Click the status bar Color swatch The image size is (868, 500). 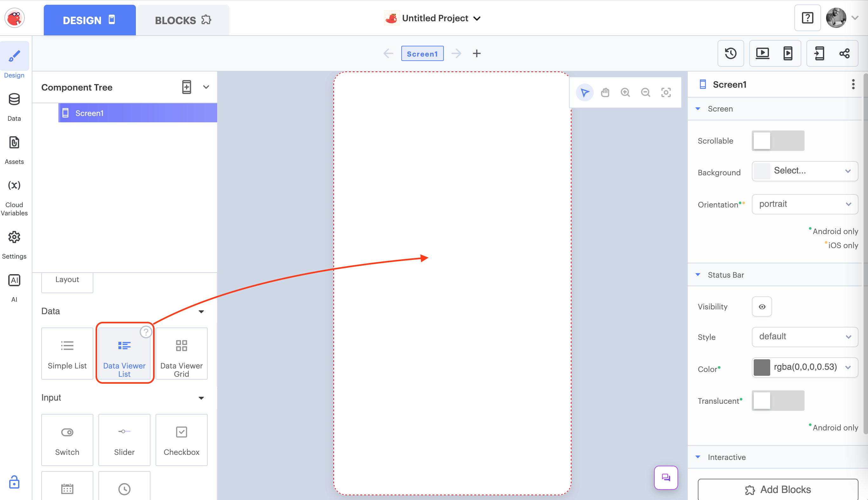(761, 368)
